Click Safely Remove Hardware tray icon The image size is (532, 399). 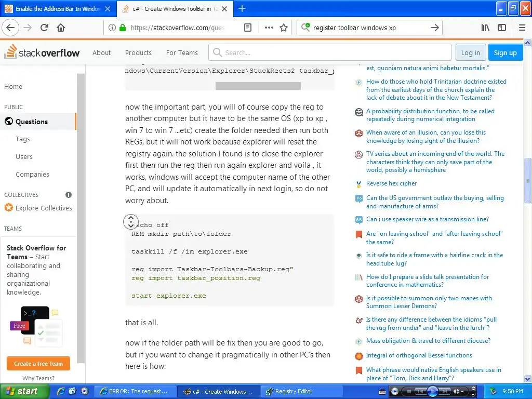[x=494, y=391]
